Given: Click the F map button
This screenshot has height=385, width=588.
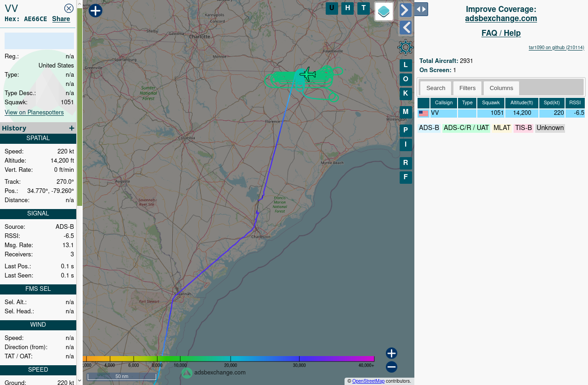Looking at the screenshot, I should click(406, 177).
